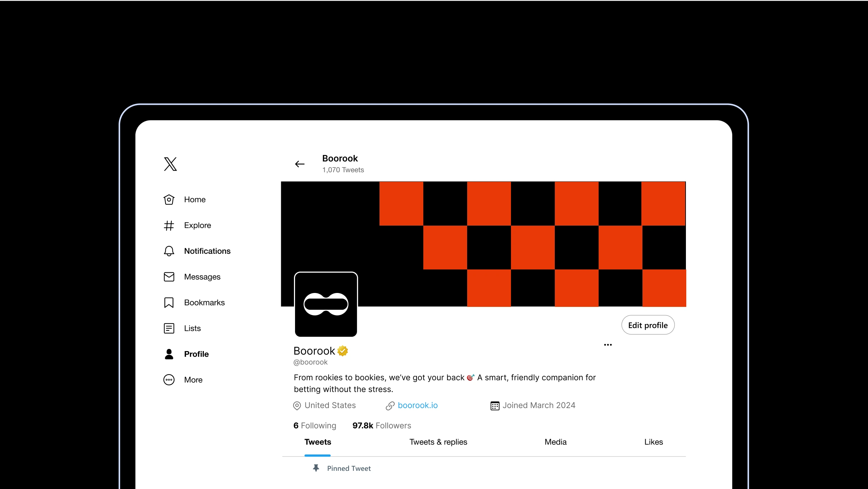Switch to the Tweets tab

coord(317,442)
